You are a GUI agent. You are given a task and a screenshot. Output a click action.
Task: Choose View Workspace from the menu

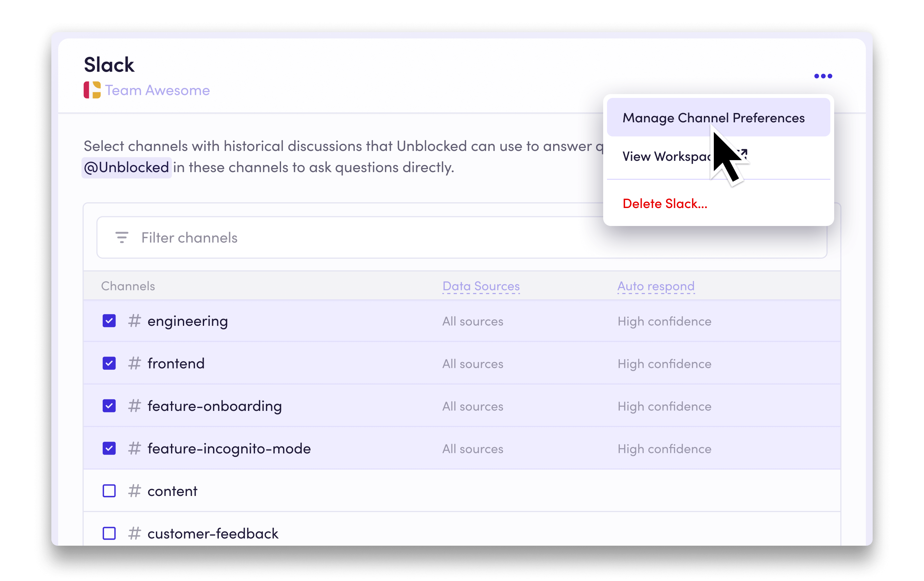click(718, 156)
